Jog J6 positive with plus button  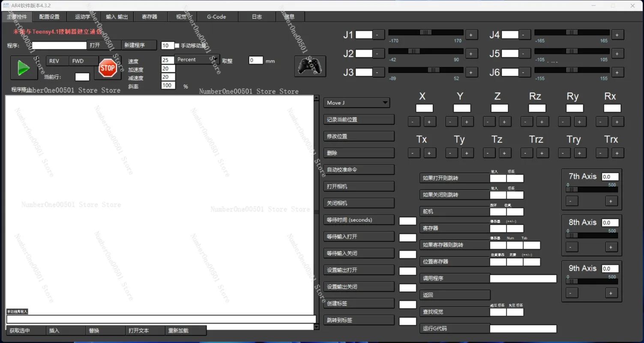pyautogui.click(x=617, y=72)
